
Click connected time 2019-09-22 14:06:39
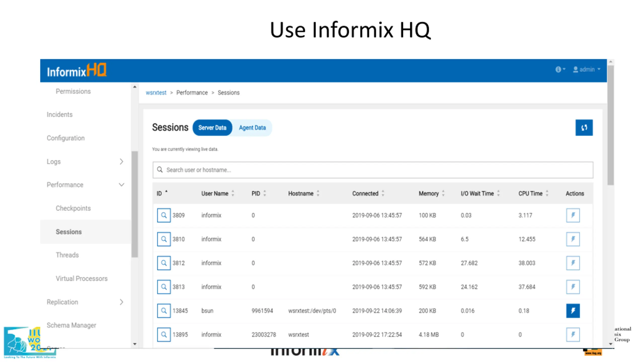(x=377, y=311)
